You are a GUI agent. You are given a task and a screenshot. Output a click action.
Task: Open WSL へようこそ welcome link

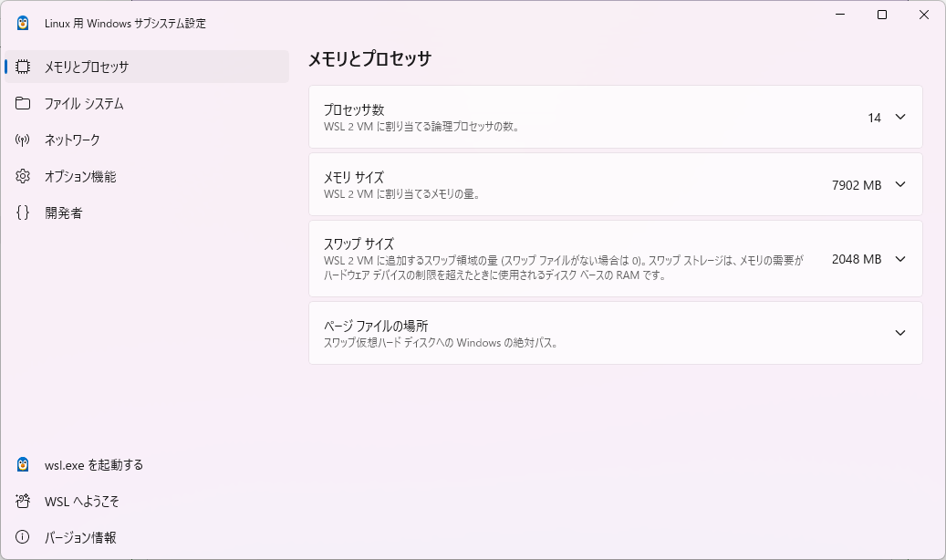(147, 501)
